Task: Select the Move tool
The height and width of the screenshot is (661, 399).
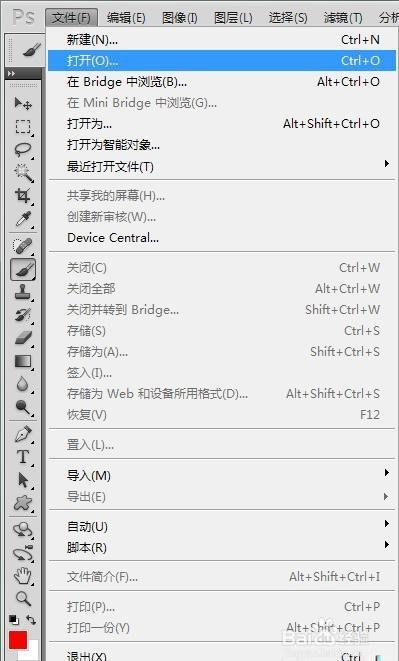Action: (x=23, y=103)
